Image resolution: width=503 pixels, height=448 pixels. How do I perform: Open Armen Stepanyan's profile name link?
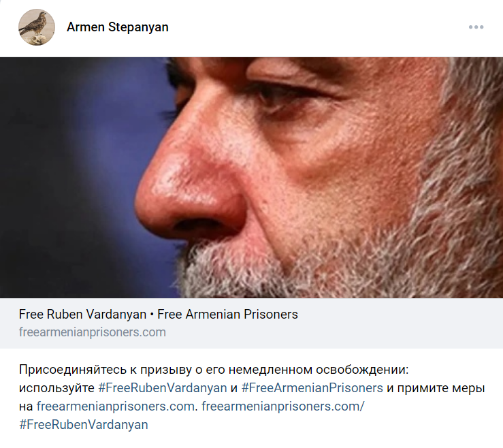[117, 27]
